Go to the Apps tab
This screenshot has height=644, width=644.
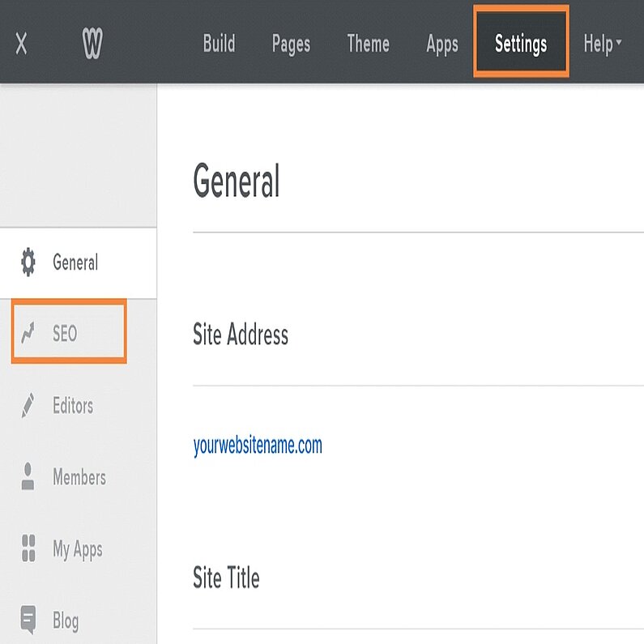[442, 44]
